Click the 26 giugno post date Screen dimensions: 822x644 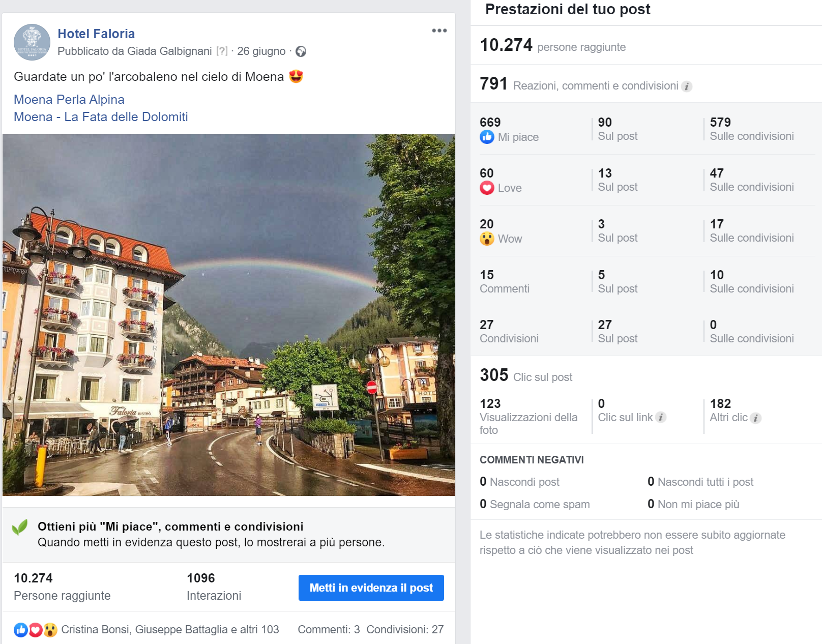point(261,51)
